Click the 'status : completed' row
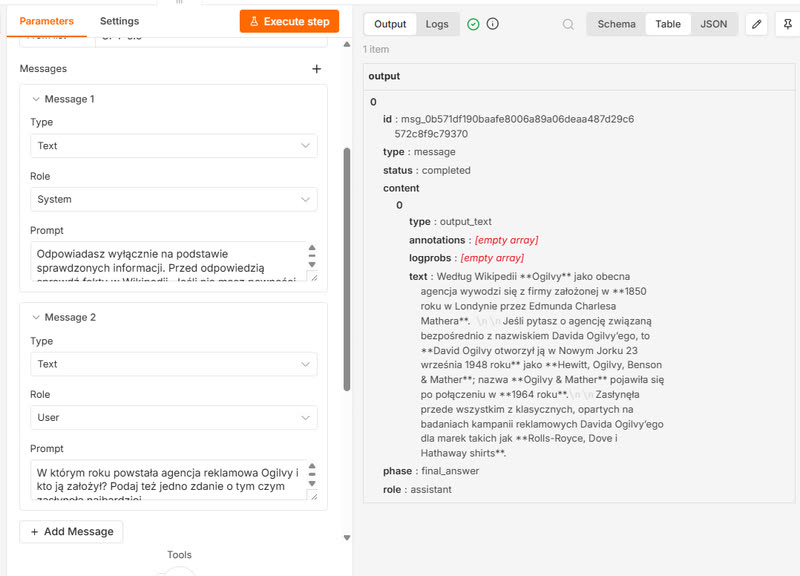 (x=427, y=170)
